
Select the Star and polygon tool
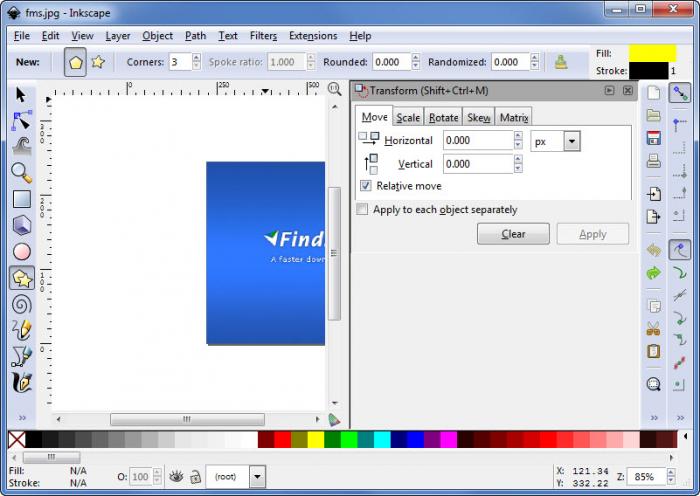[22, 278]
